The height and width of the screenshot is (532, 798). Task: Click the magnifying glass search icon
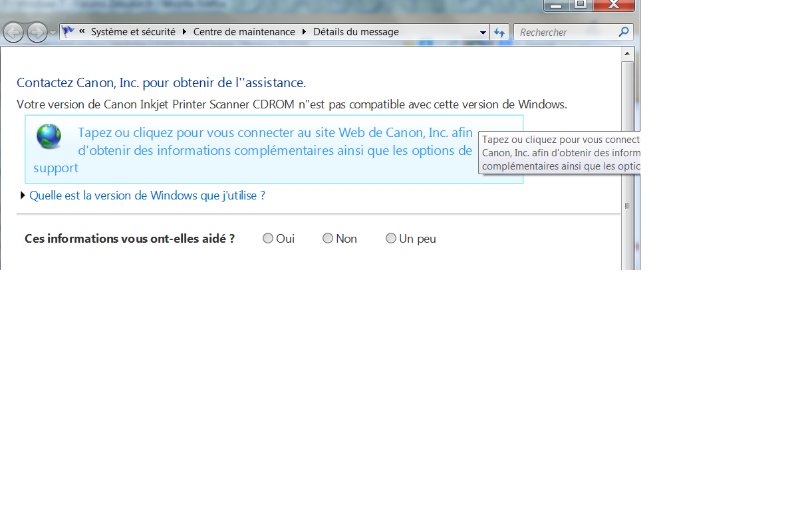pos(624,31)
